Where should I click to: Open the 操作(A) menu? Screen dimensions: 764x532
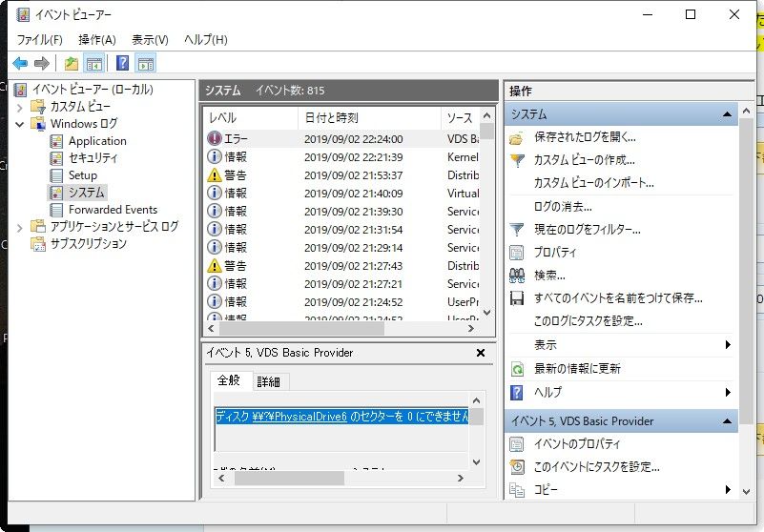click(97, 39)
